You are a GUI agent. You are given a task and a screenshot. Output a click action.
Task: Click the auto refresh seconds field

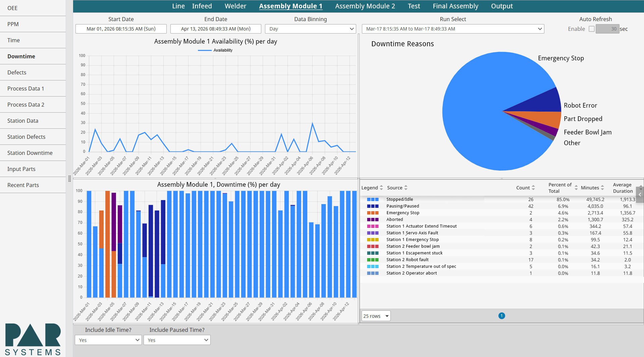[607, 29]
